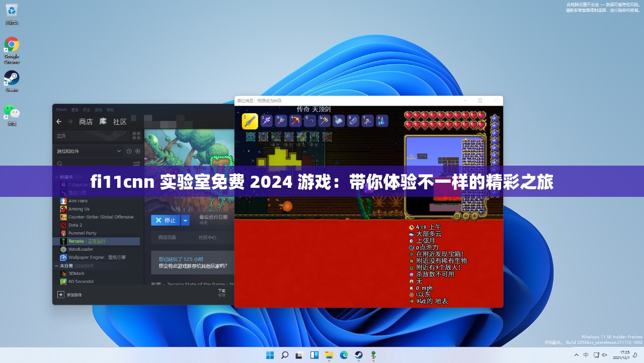
Task: Open the Task View icon on the taskbar
Action: click(299, 355)
